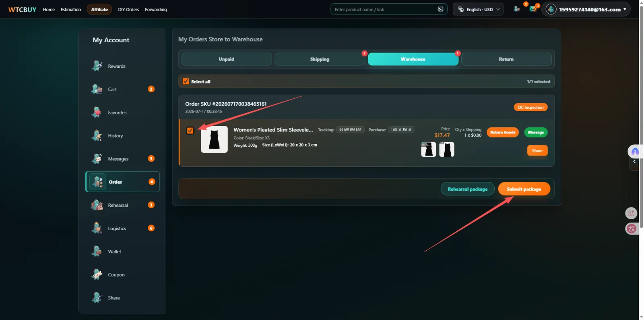644x320 pixels.
Task: Click the green Message button
Action: coord(536,132)
